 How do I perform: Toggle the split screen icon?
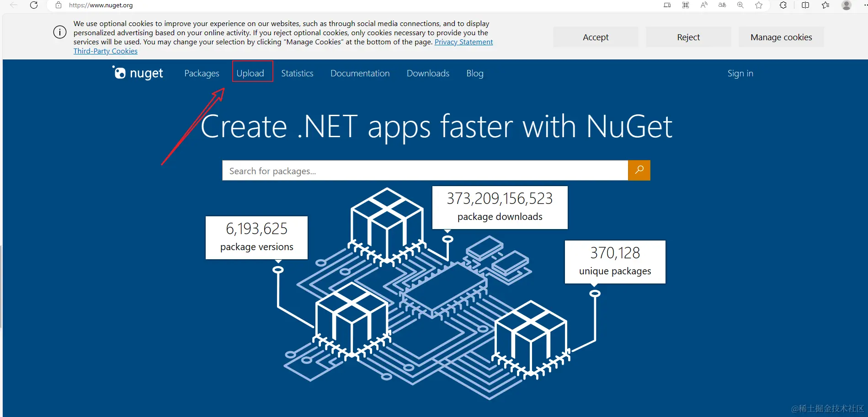point(805,5)
